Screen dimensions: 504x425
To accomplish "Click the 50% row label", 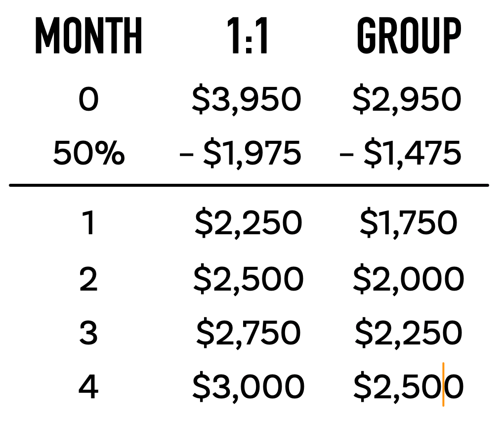I will point(89,153).
